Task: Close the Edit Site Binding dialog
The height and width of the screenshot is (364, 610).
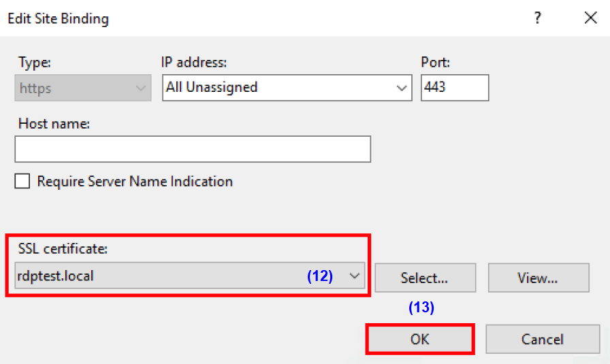Action: (590, 18)
